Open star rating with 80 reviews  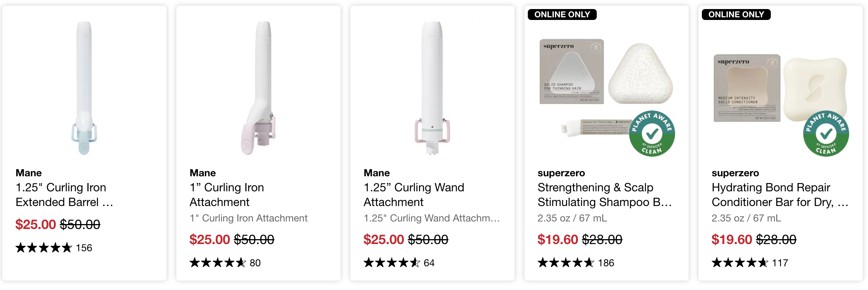click(x=225, y=263)
